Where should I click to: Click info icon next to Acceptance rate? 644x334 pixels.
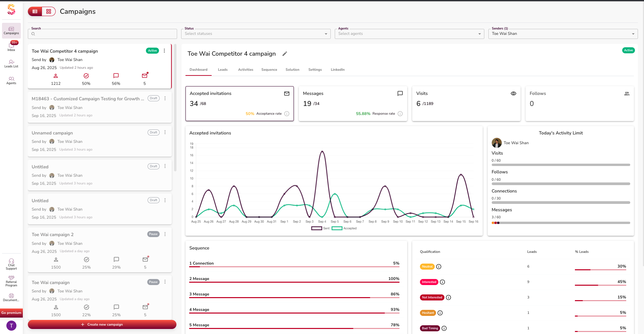pyautogui.click(x=287, y=114)
